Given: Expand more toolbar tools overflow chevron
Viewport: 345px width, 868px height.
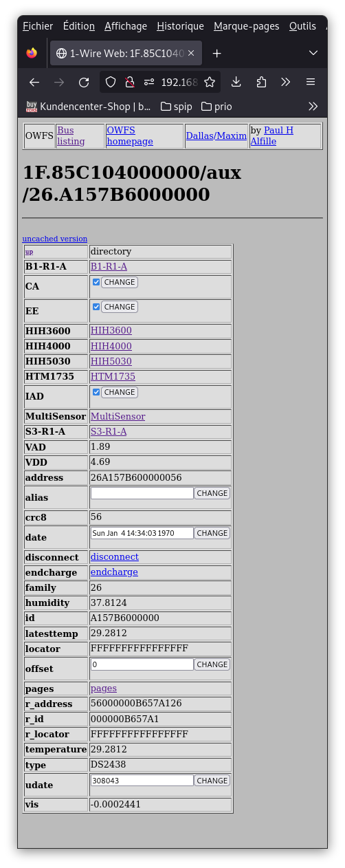Looking at the screenshot, I should [286, 83].
